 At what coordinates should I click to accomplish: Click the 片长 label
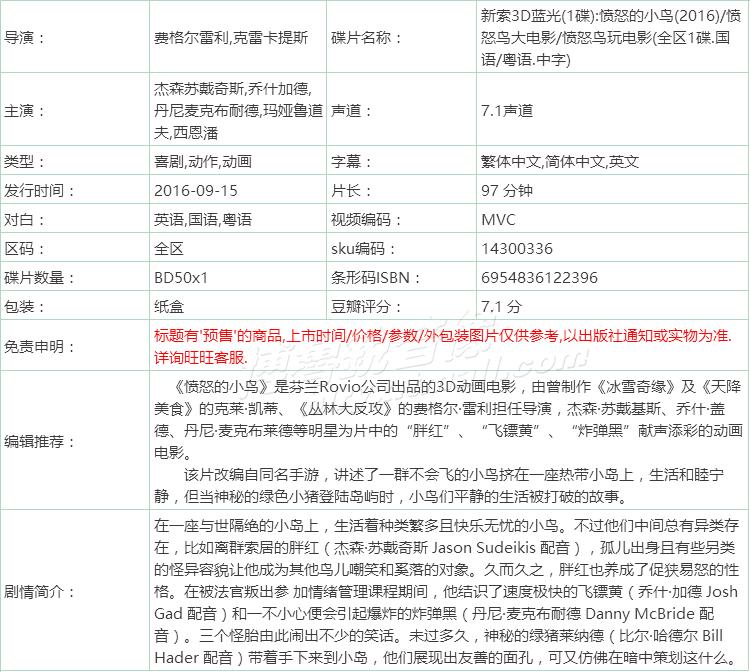351,191
